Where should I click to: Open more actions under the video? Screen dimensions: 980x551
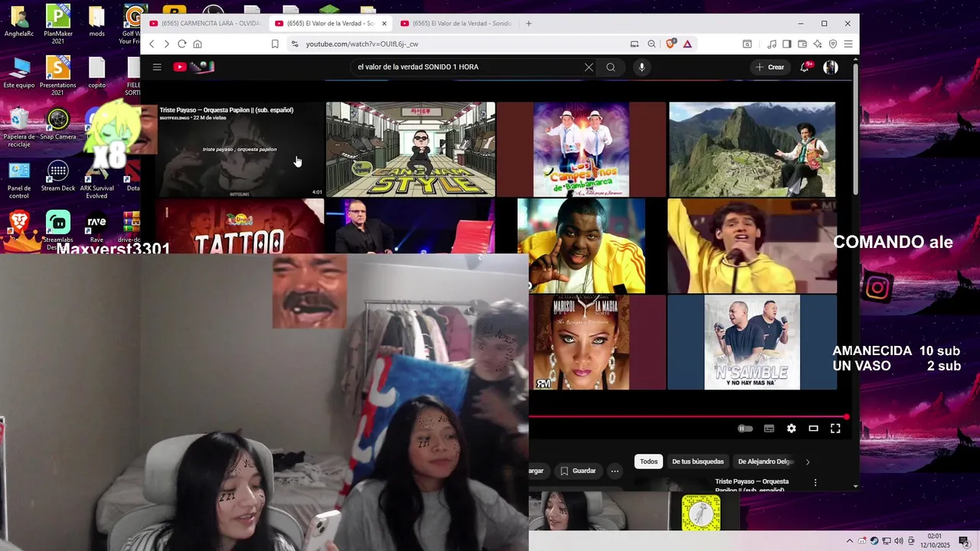(x=615, y=471)
